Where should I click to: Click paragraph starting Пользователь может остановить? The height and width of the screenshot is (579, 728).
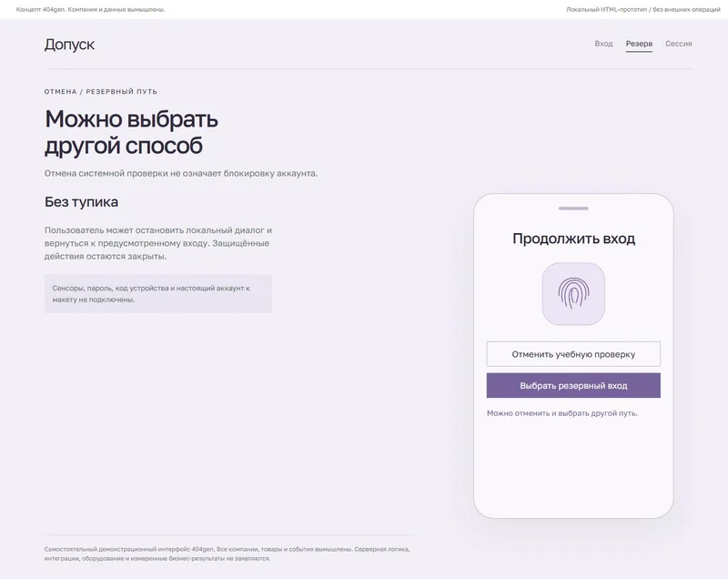[x=158, y=243]
